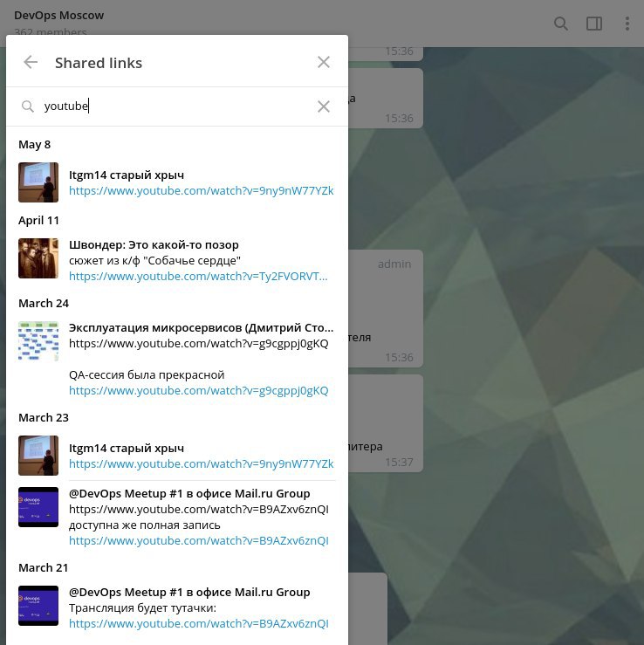Select title 'Швондер: Это какой-то позор'
This screenshot has width=644, height=645.
coord(154,245)
